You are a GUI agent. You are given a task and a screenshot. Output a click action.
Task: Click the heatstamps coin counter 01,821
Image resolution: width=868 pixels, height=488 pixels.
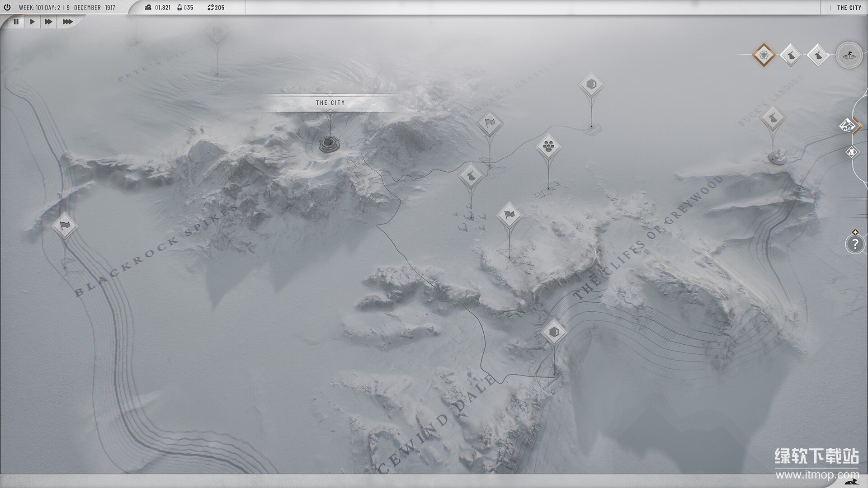pyautogui.click(x=157, y=8)
